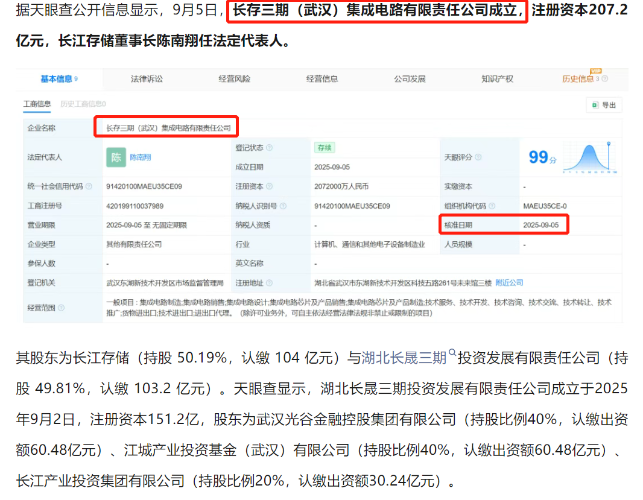Click the 人员规模 label
The height and width of the screenshot is (500, 643).
tap(458, 244)
